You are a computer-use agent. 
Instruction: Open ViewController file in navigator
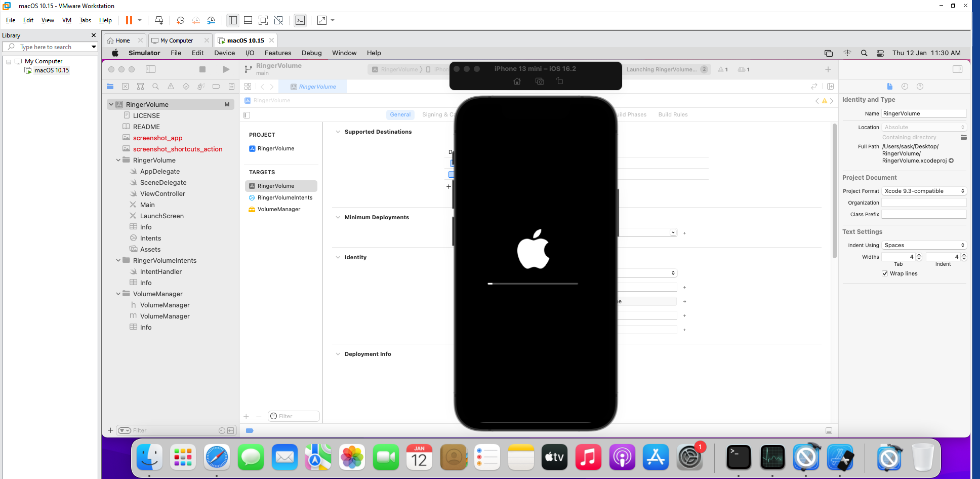[162, 193]
